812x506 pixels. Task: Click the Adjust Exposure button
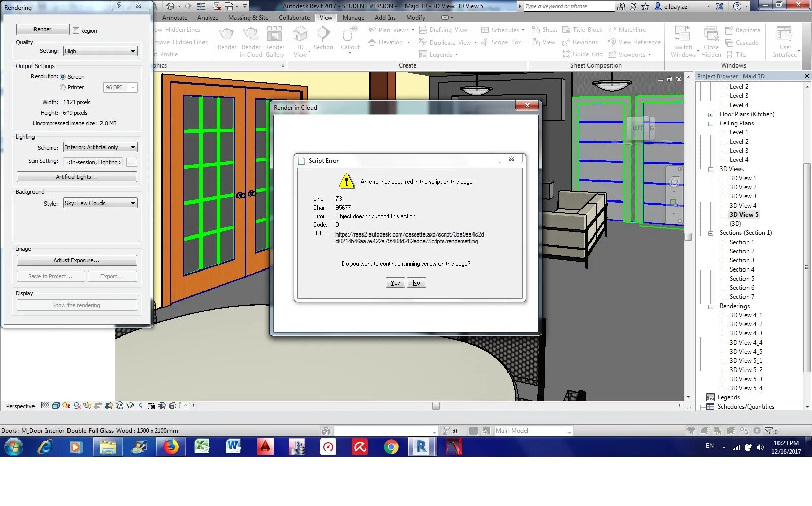[77, 260]
